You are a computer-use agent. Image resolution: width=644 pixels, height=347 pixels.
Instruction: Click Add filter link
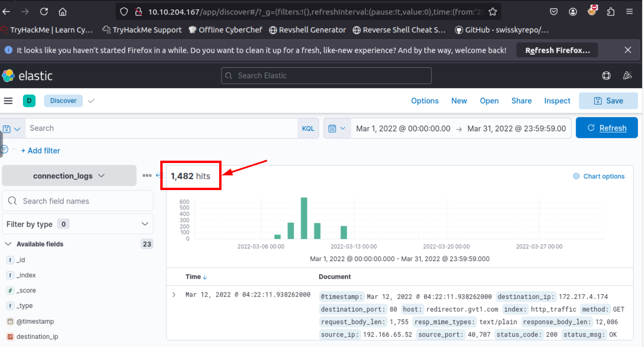[x=41, y=150]
